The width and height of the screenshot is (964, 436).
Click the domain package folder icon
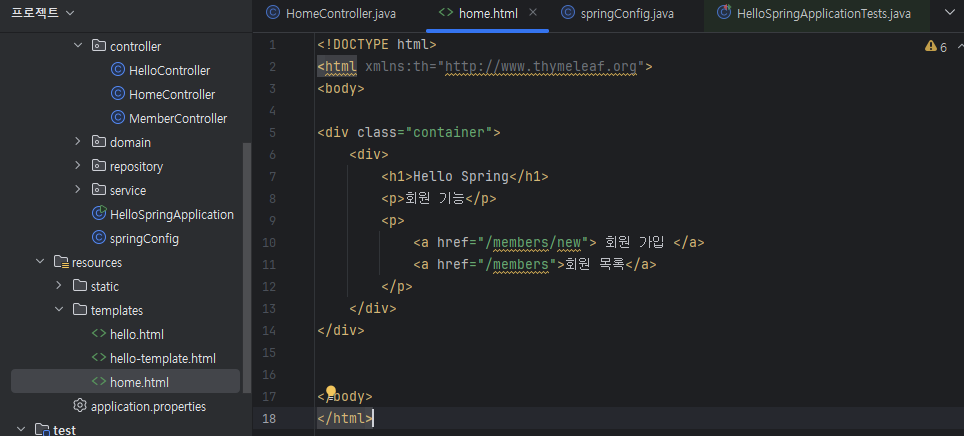tap(98, 141)
